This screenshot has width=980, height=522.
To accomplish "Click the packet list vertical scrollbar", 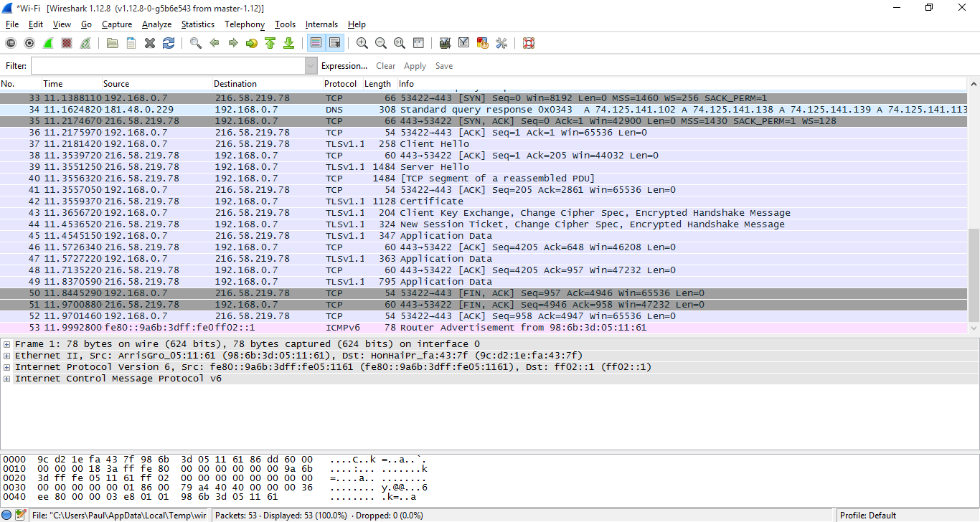I will point(974,215).
